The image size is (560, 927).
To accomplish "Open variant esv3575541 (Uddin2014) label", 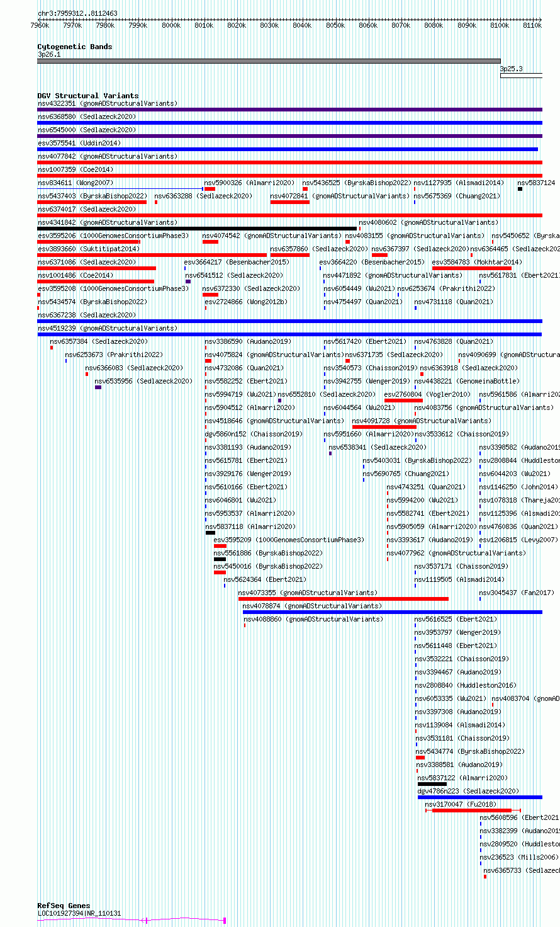I will point(79,143).
